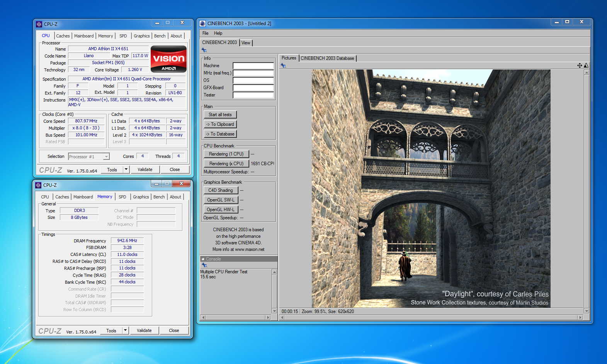Open the CINEBENCH 2003 Database tab
This screenshot has width=607, height=364.
[327, 58]
